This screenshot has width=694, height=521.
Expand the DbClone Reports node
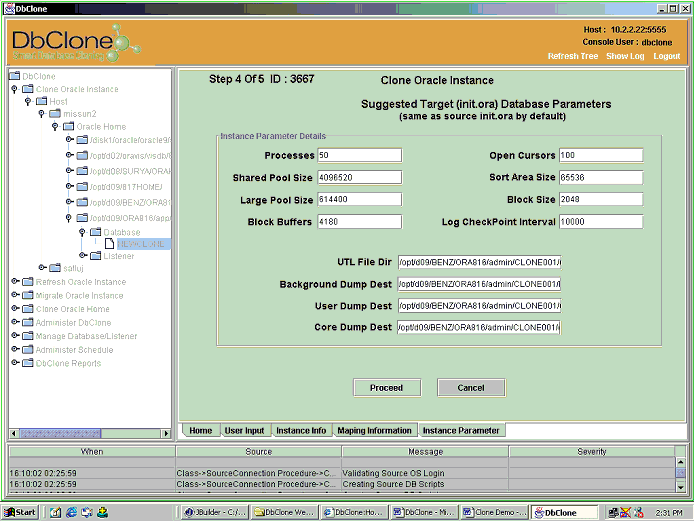[15, 363]
